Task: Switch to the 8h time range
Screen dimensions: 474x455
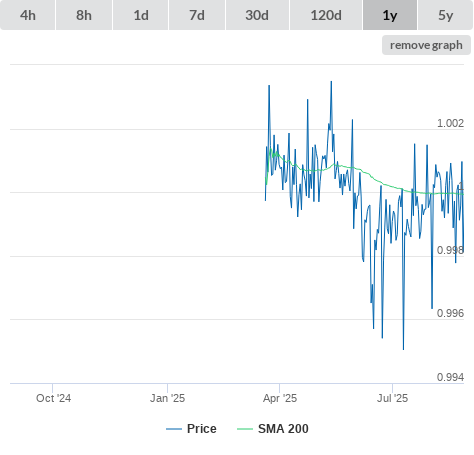Action: click(84, 15)
